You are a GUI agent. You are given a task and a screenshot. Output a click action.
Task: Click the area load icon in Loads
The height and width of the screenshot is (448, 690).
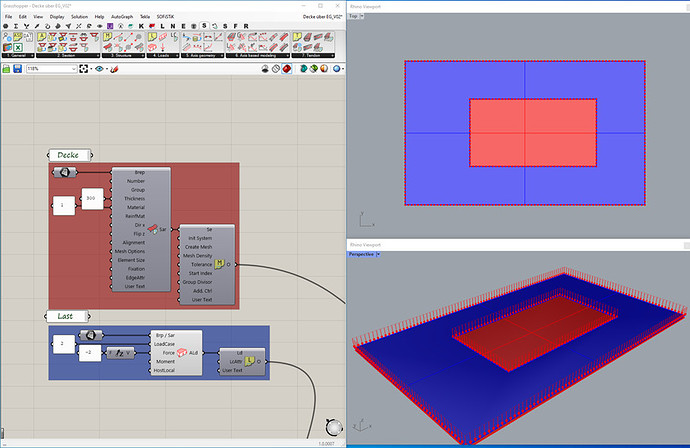[x=152, y=47]
